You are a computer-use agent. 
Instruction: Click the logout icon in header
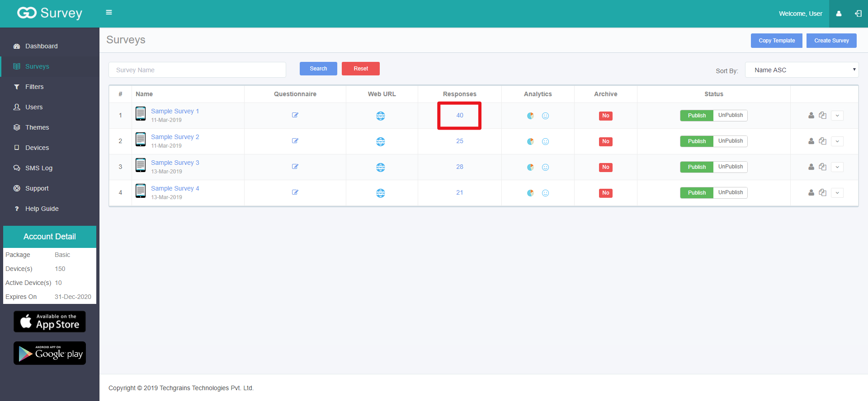[858, 14]
